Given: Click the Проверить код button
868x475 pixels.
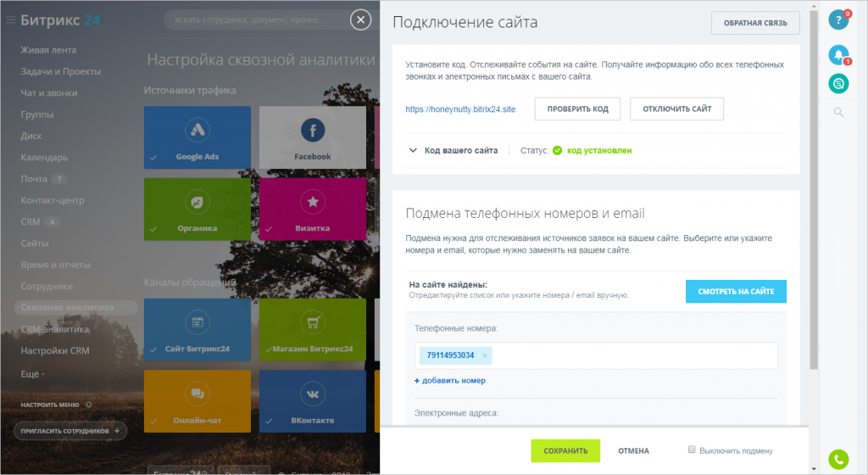Looking at the screenshot, I should [x=577, y=109].
